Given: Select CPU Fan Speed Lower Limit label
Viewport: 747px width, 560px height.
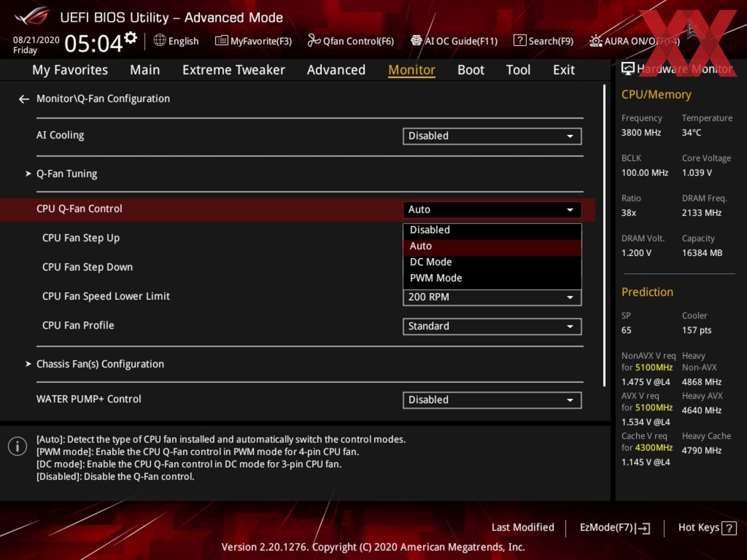Looking at the screenshot, I should [x=106, y=296].
